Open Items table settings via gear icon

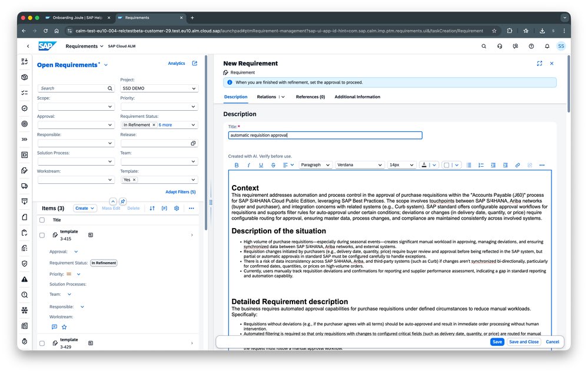[x=177, y=208]
